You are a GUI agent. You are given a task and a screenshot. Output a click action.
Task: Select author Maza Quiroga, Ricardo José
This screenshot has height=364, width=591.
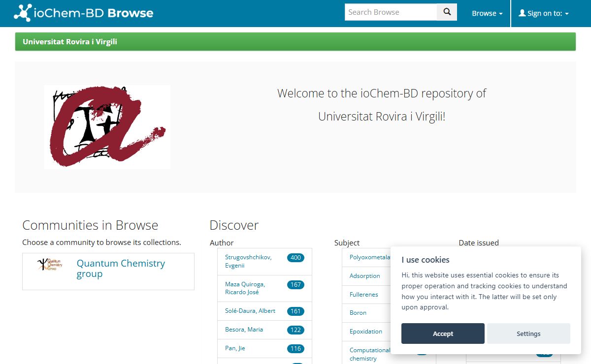[x=245, y=288]
